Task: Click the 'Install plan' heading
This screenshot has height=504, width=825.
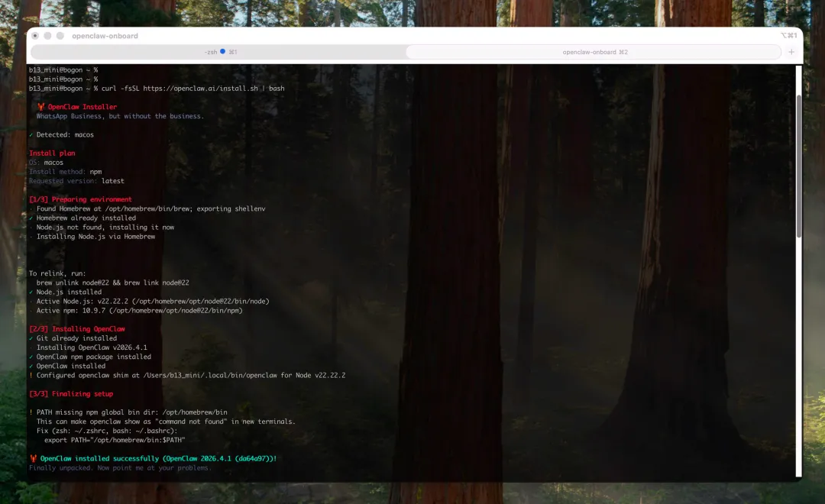Action: tap(52, 153)
